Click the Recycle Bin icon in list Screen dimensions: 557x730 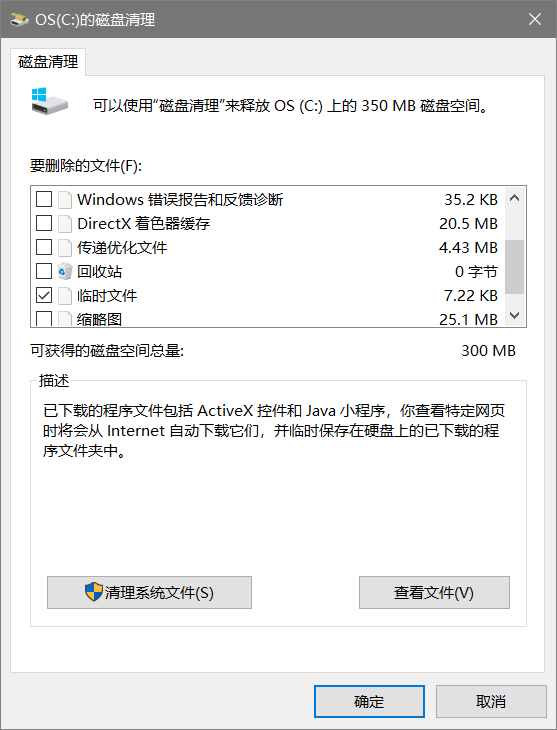coord(65,271)
